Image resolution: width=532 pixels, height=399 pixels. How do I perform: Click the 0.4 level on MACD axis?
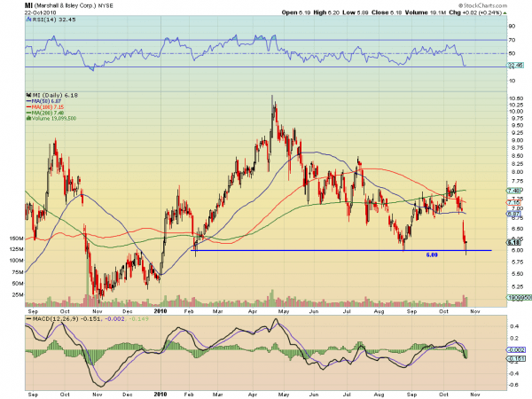[514, 326]
